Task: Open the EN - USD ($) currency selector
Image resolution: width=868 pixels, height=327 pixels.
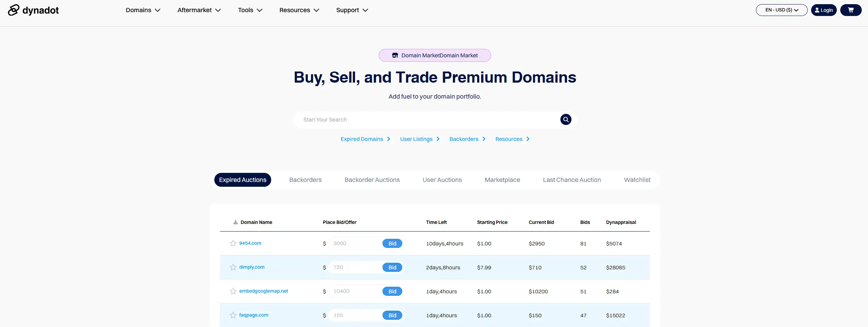Action: (x=781, y=10)
